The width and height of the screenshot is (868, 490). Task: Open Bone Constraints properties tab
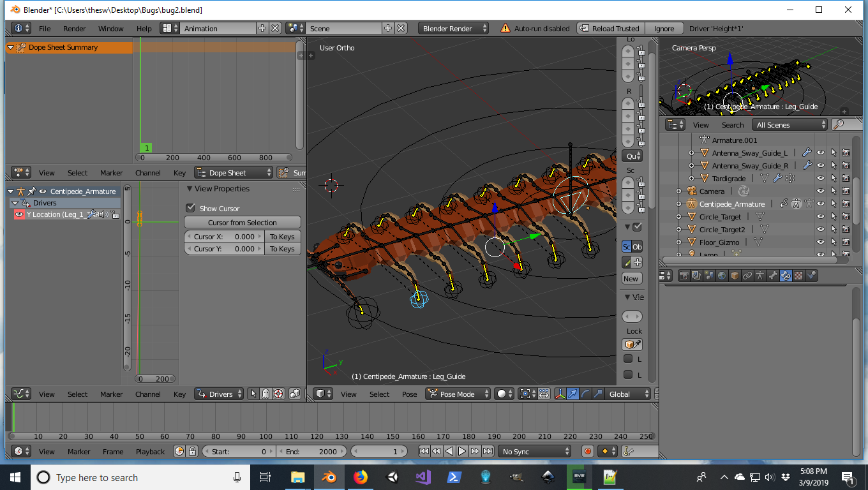tap(786, 276)
